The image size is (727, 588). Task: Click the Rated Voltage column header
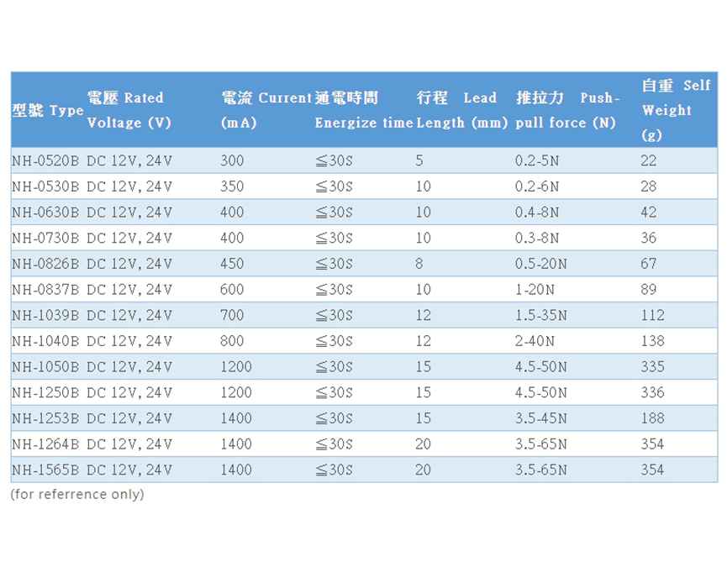pyautogui.click(x=128, y=110)
